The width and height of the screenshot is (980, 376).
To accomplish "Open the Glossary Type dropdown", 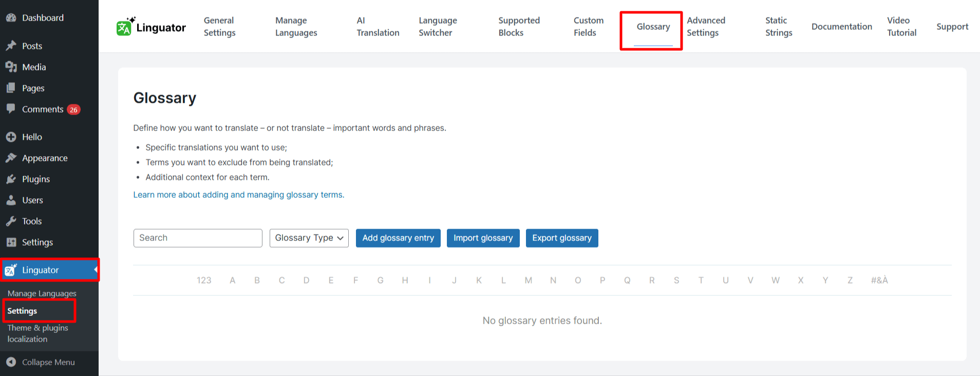I will point(309,238).
